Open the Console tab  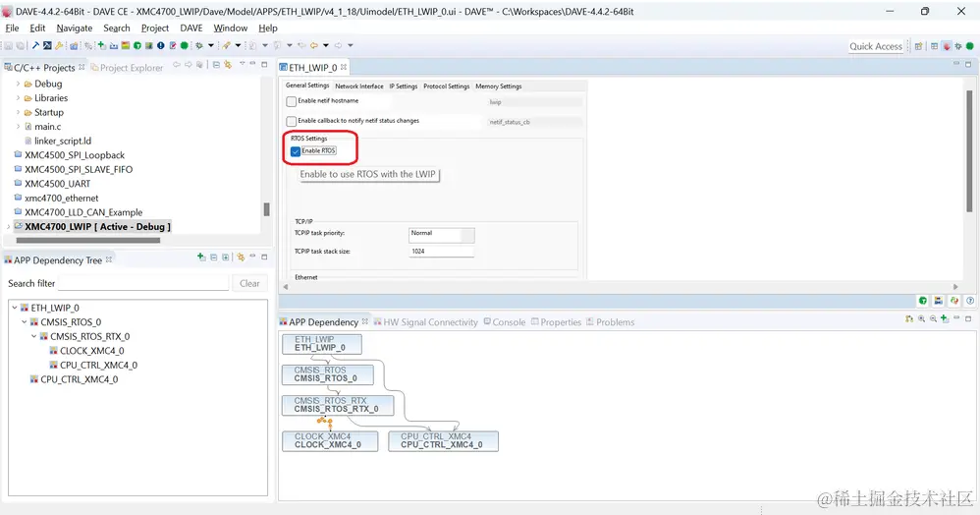pos(505,321)
